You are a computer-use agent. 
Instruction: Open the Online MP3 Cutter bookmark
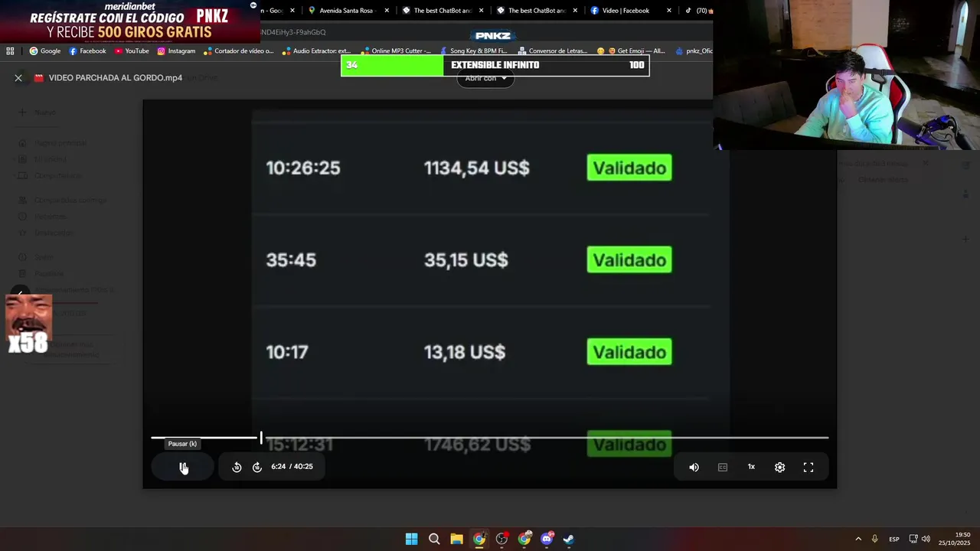397,51
